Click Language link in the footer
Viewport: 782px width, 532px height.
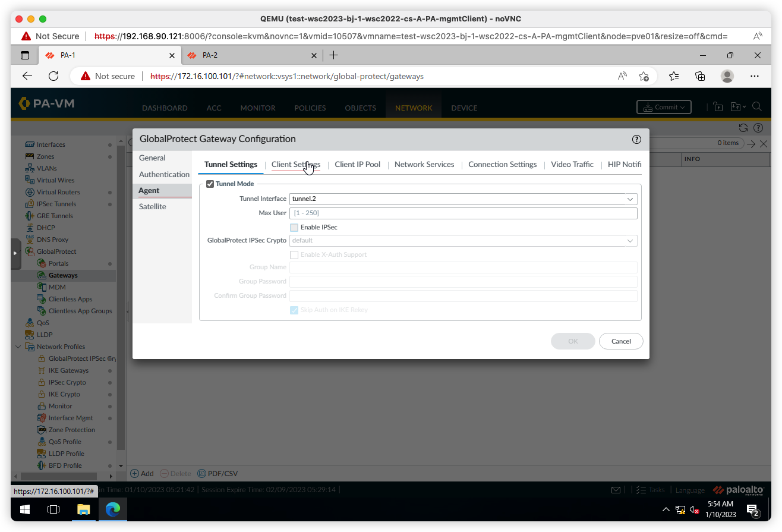(x=690, y=490)
